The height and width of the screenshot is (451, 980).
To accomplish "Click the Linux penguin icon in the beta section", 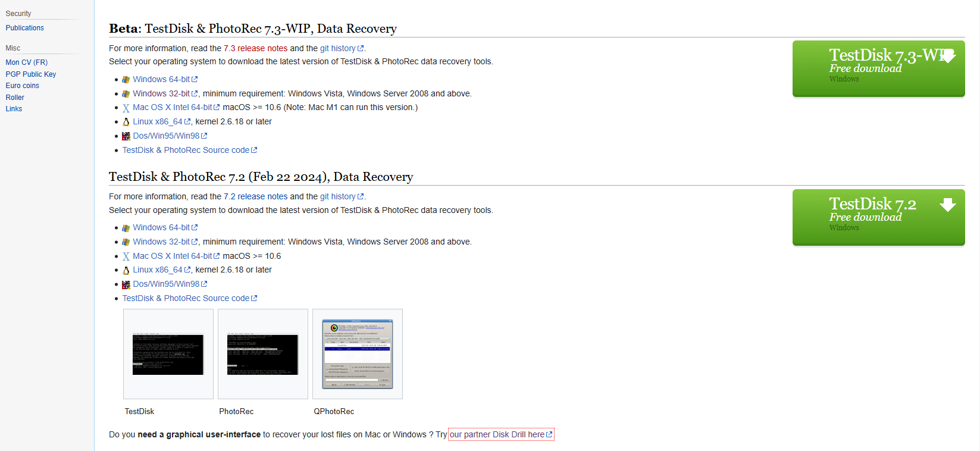I will pyautogui.click(x=126, y=122).
